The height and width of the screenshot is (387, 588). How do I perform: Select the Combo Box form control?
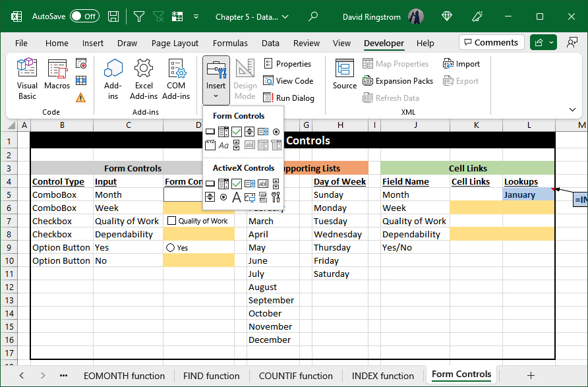(x=222, y=131)
